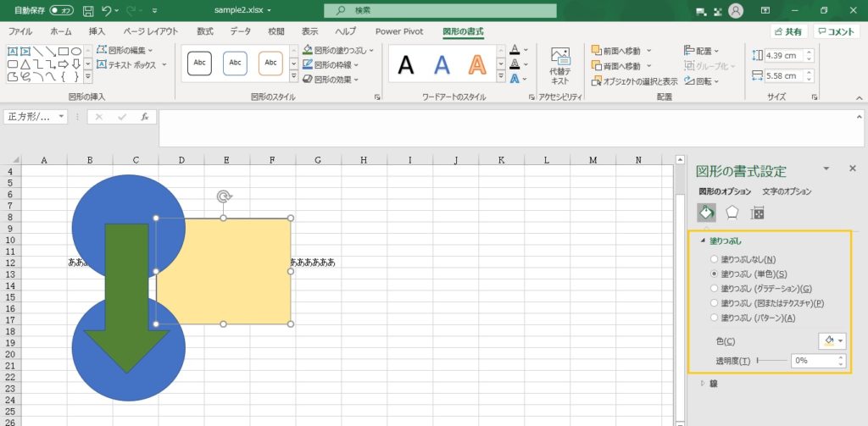Select the no fill (塗りつぶしなし) radio option
Image resolution: width=868 pixels, height=426 pixels.
pyautogui.click(x=715, y=259)
